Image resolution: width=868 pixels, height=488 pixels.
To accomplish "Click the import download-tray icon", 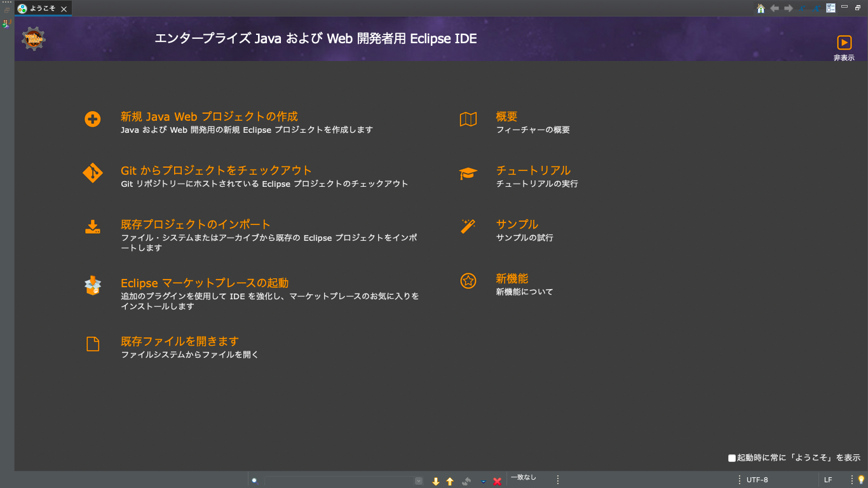I will (93, 227).
